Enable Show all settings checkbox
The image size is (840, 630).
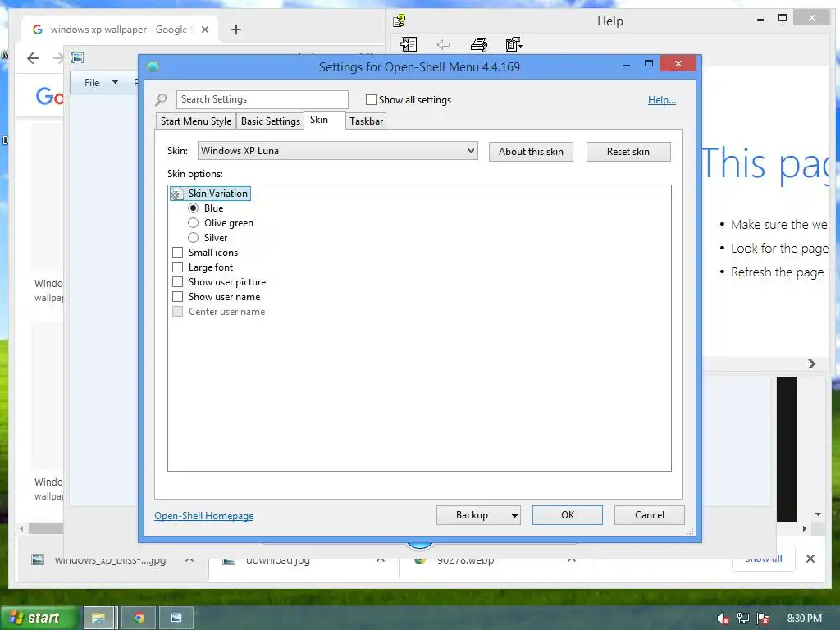[x=371, y=99]
